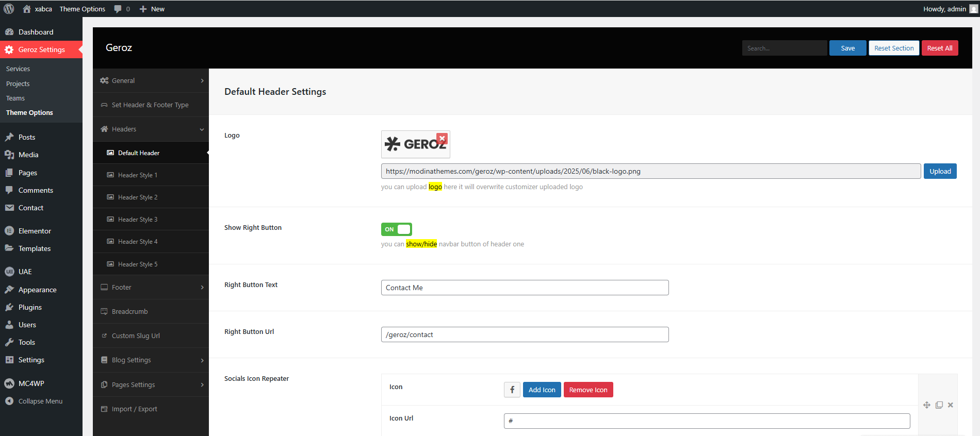
Task: Click the Collapse Menu icon
Action: point(9,401)
